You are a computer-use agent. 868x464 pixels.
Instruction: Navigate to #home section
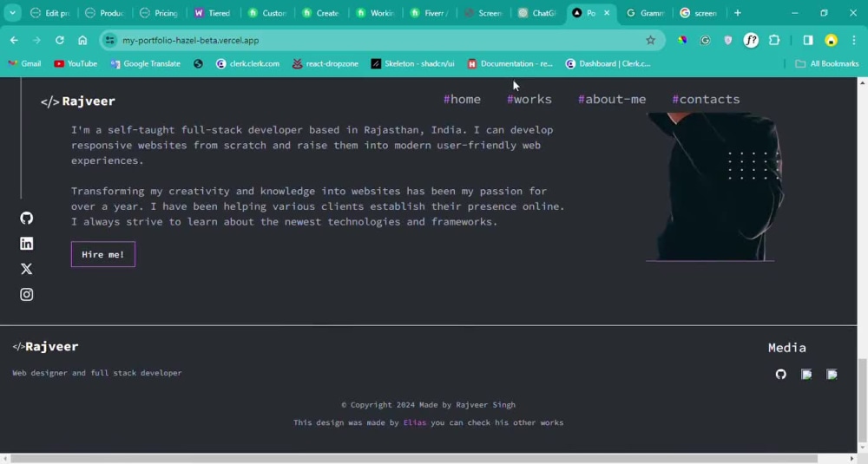pos(462,100)
